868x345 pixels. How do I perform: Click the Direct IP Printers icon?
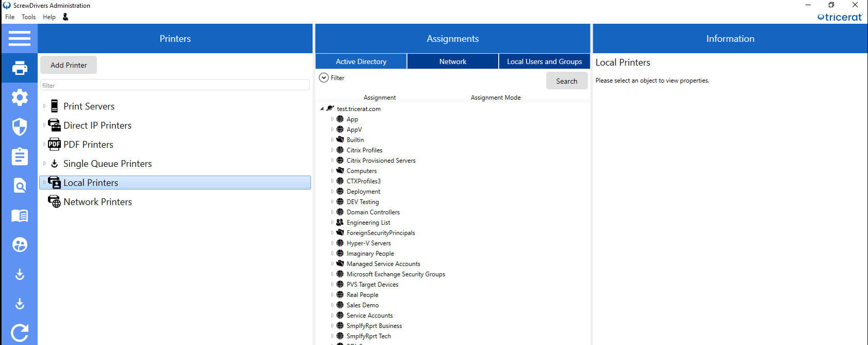point(54,125)
